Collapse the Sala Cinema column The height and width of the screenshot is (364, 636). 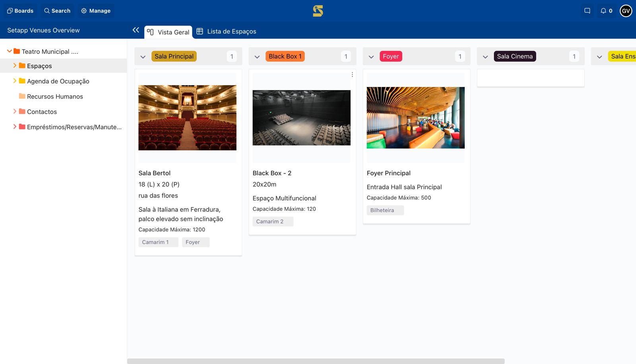point(485,57)
